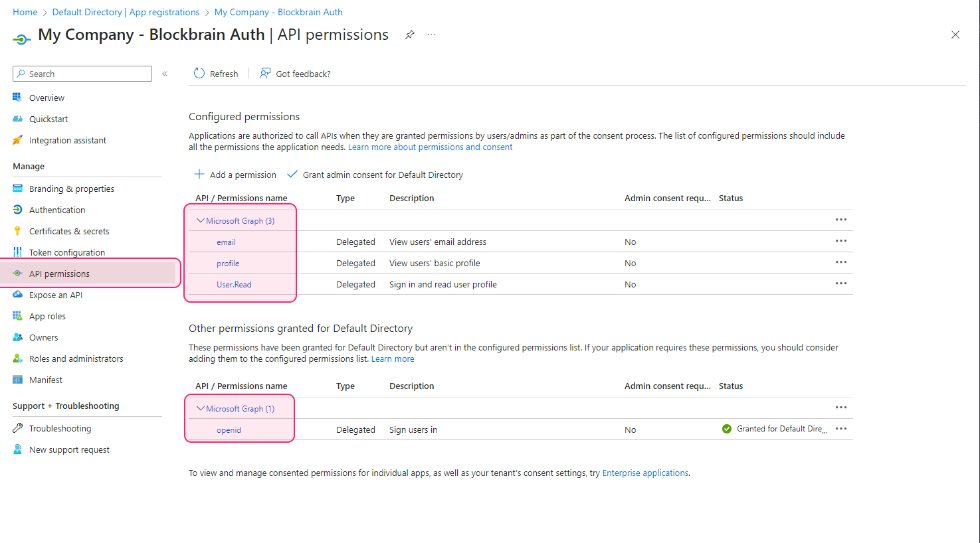Image resolution: width=980 pixels, height=543 pixels.
Task: Collapse the Microsoft Graph (1) group chevron
Action: tap(200, 408)
